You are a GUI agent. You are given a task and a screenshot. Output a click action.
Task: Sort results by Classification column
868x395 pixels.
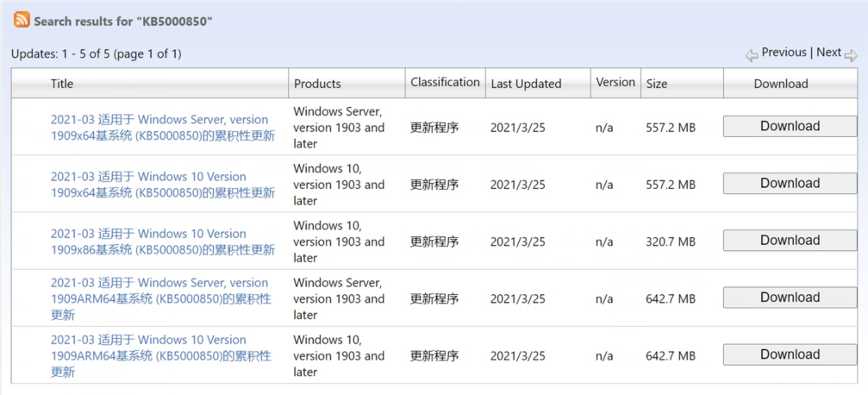[x=445, y=82]
